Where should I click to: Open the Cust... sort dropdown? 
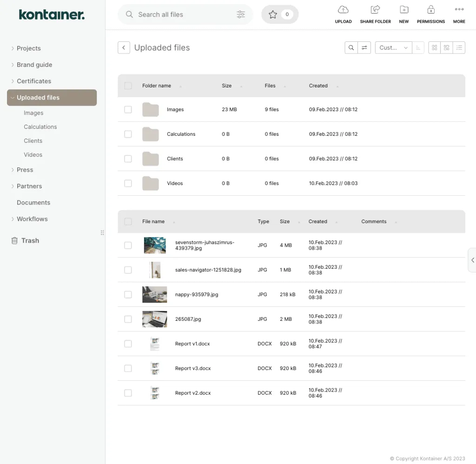point(393,48)
